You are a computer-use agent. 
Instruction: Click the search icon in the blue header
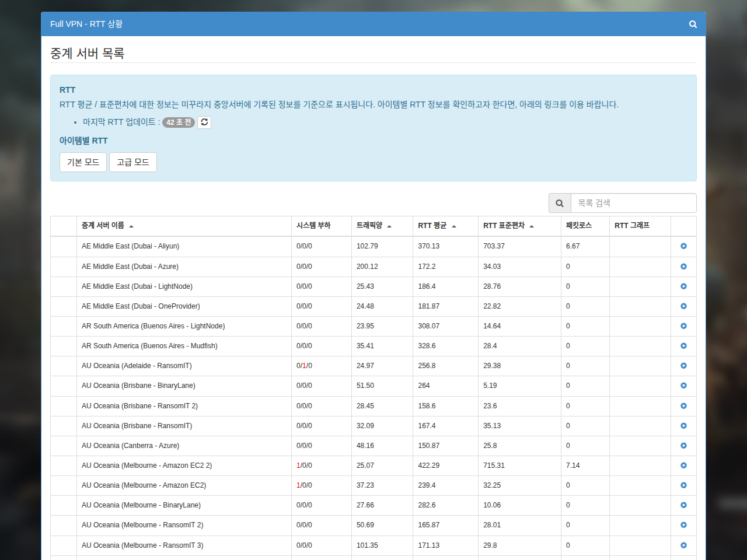point(693,24)
